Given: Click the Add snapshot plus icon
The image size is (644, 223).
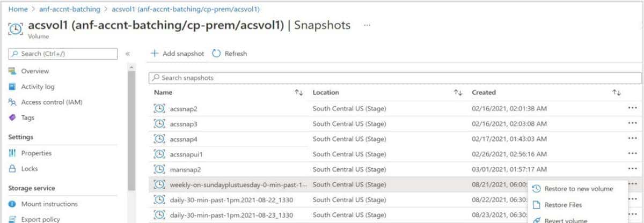Looking at the screenshot, I should pyautogui.click(x=155, y=54).
